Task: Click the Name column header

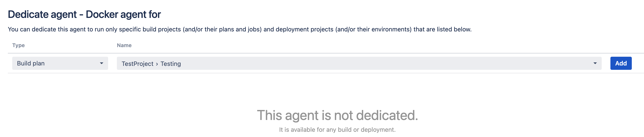Action: pos(124,45)
